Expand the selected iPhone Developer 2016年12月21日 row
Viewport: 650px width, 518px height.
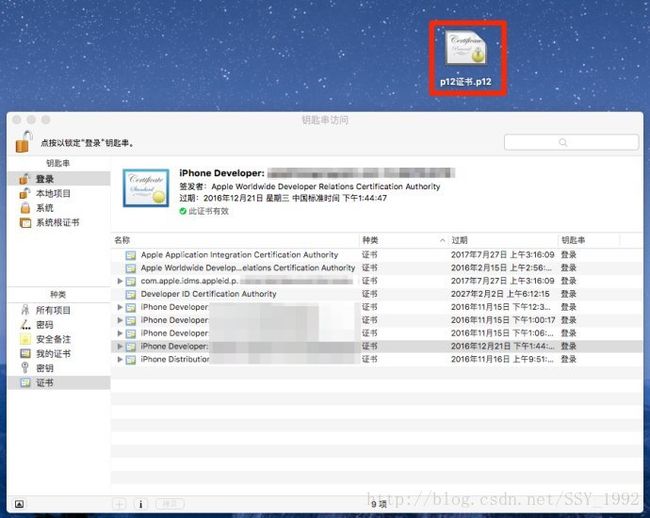119,346
